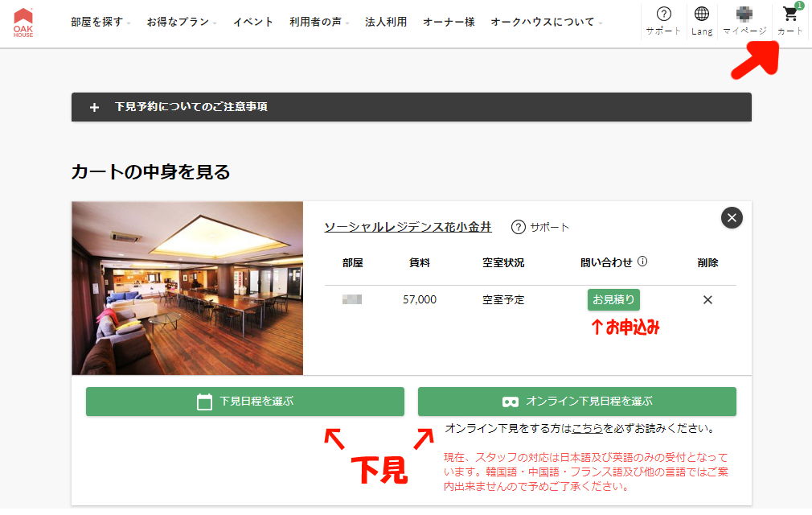Click the circled X close on property card
812x515 pixels.
click(731, 217)
